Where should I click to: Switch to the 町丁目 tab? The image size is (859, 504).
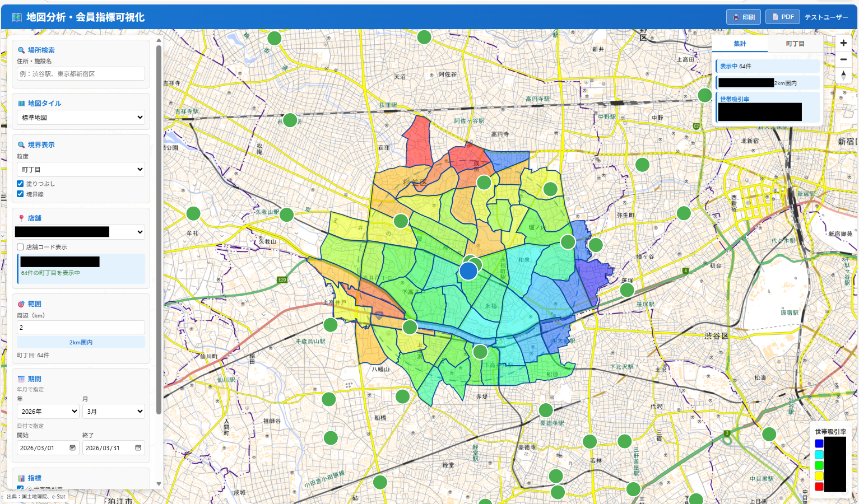pyautogui.click(x=795, y=44)
